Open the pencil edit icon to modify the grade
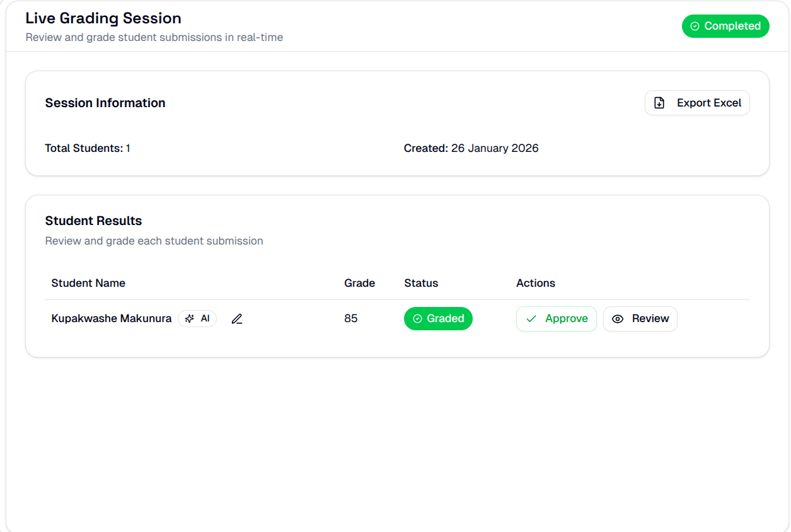The image size is (791, 532). tap(237, 318)
